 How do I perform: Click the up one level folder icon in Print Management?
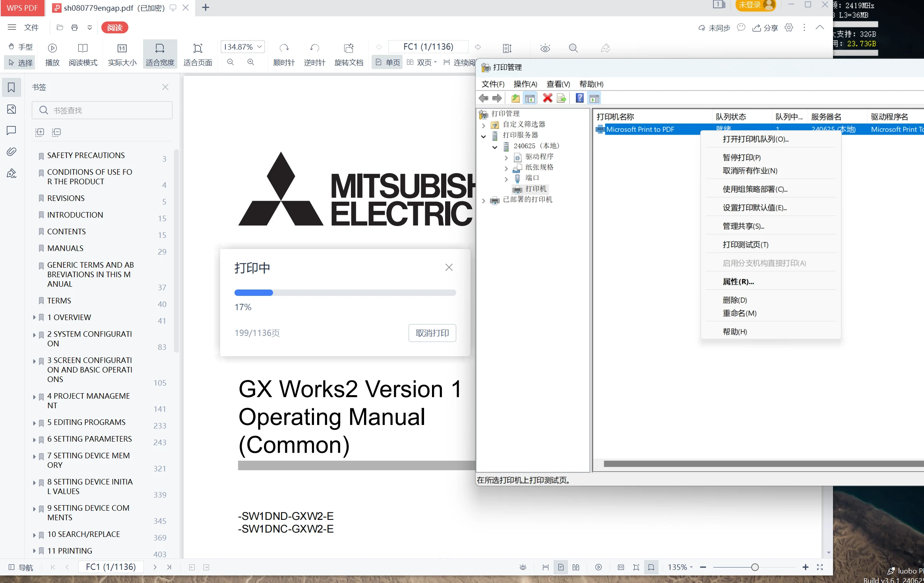point(515,98)
